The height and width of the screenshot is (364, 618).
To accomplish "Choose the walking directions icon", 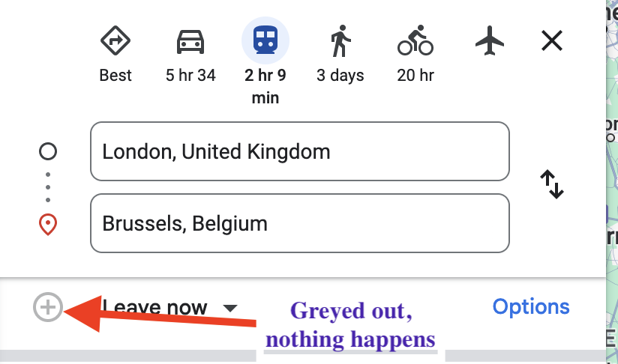I will [x=340, y=40].
